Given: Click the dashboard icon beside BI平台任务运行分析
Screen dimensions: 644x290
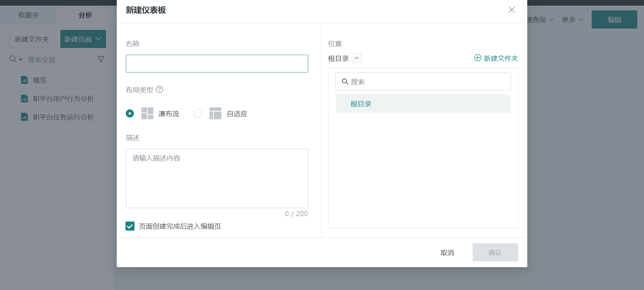Looking at the screenshot, I should click(24, 117).
